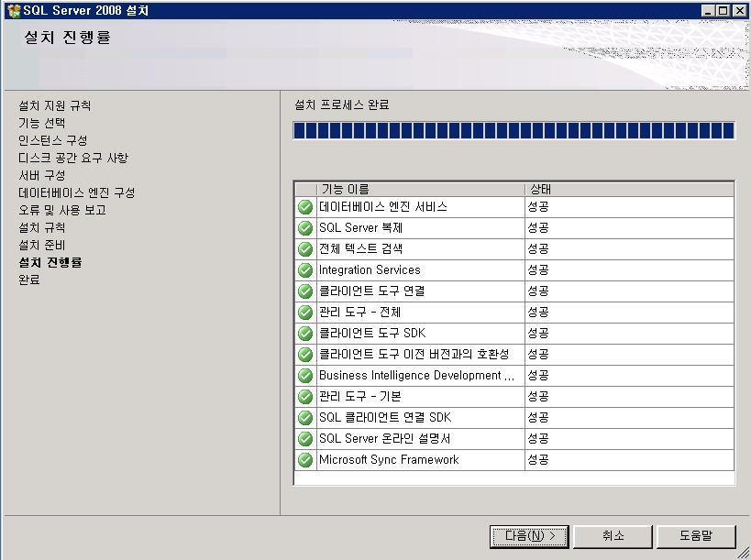
Task: Click green check icon for 클라이언트 도구 SDK
Action: pyautogui.click(x=305, y=334)
